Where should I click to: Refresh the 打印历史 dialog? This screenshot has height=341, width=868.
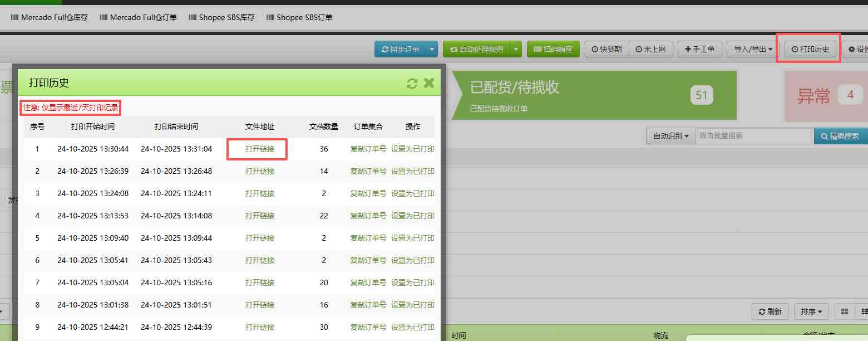tap(412, 83)
